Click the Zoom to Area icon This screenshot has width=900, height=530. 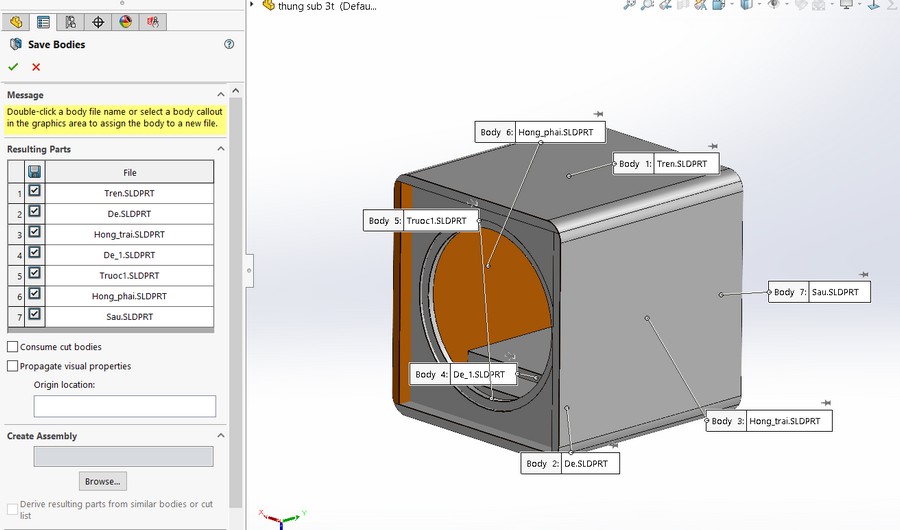pos(647,5)
